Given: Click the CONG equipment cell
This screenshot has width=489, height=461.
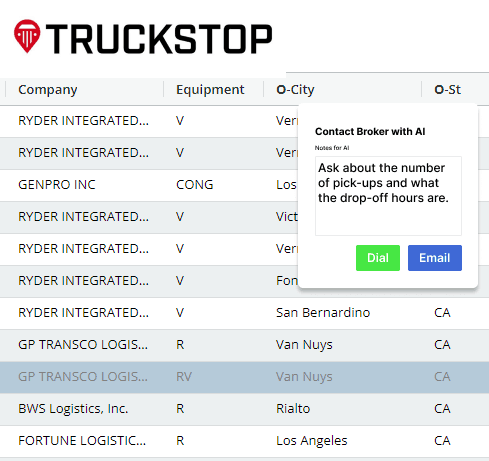Looking at the screenshot, I should coord(195,185).
